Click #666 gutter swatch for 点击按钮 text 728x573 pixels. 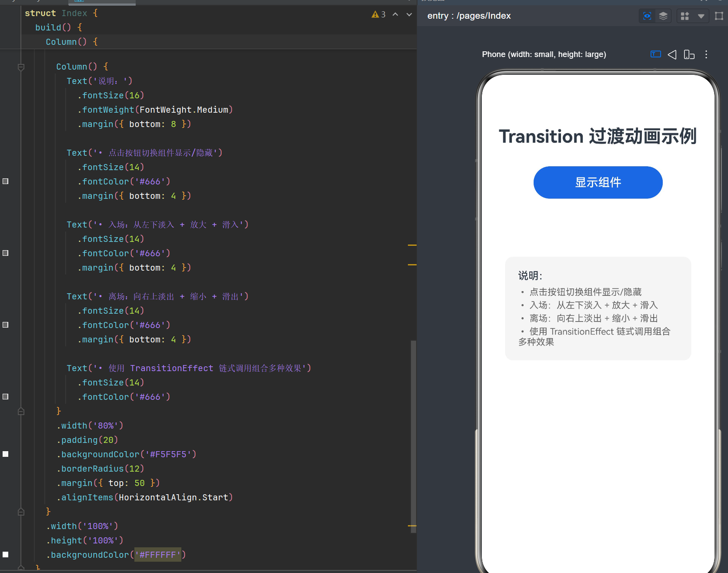6,181
